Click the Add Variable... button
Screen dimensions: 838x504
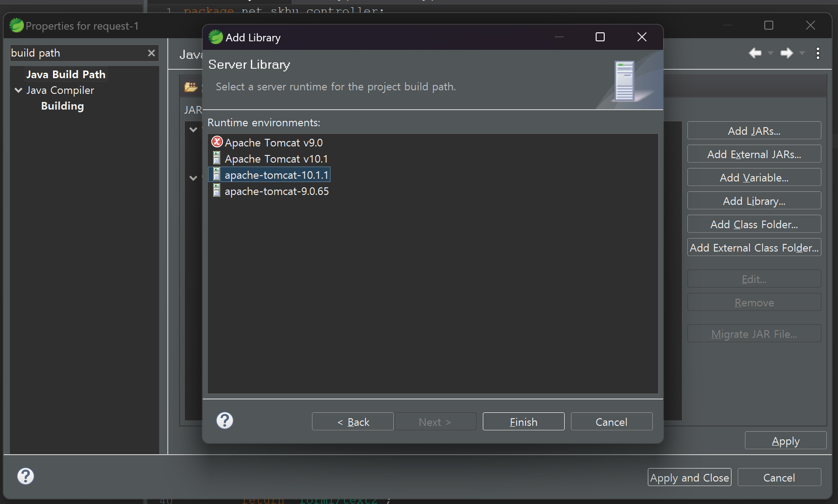point(754,177)
